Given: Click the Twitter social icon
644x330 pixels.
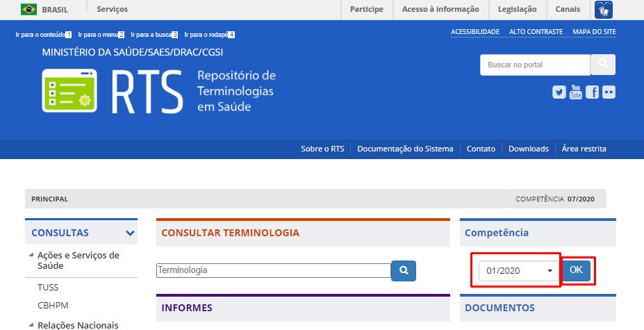Looking at the screenshot, I should pyautogui.click(x=559, y=92).
